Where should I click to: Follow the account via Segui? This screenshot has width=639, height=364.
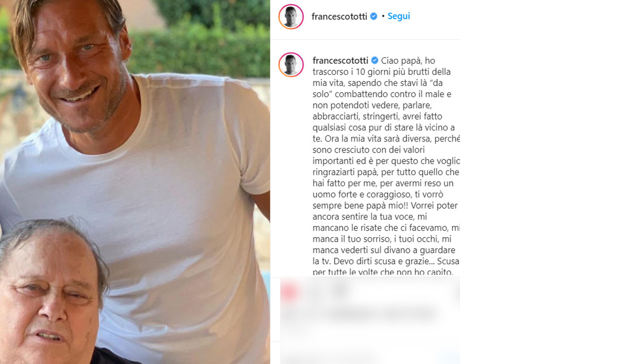coord(399,16)
